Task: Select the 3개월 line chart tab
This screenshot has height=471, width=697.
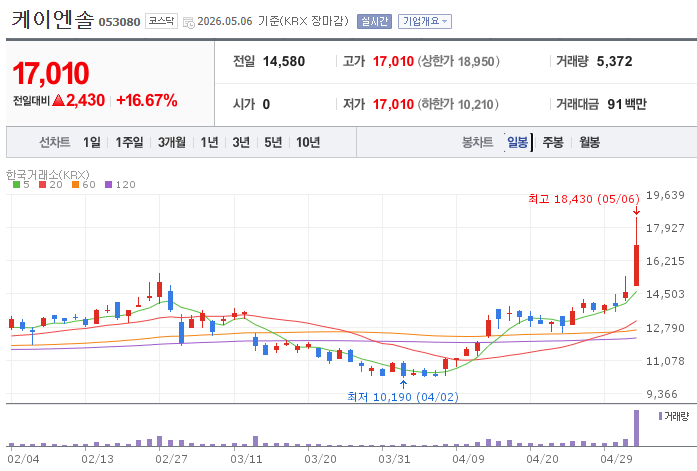Action: point(172,142)
